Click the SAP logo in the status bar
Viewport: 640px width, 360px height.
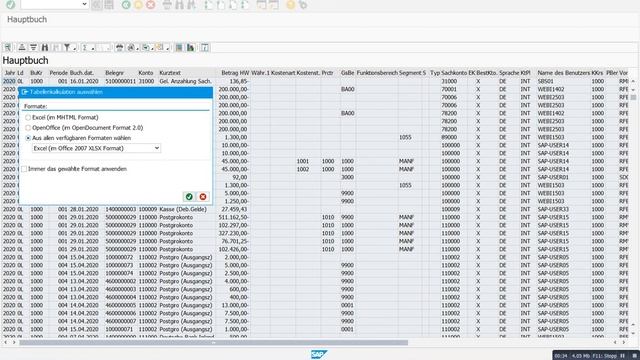(x=319, y=354)
